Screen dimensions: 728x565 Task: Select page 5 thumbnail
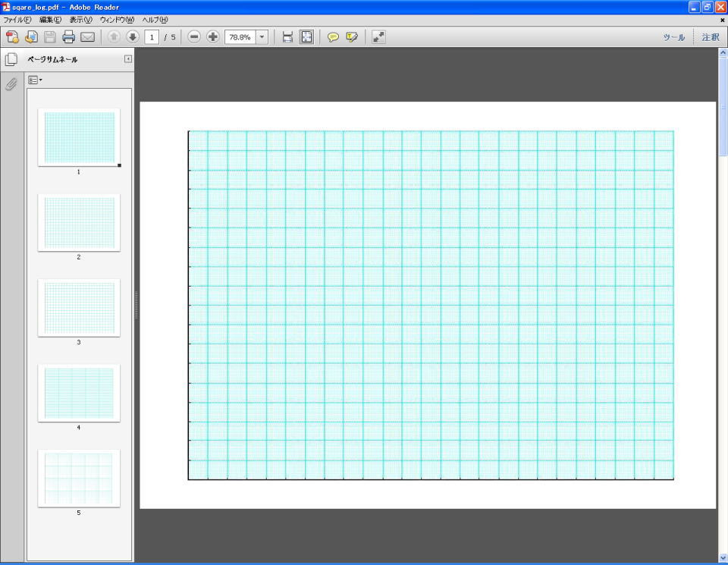79,479
